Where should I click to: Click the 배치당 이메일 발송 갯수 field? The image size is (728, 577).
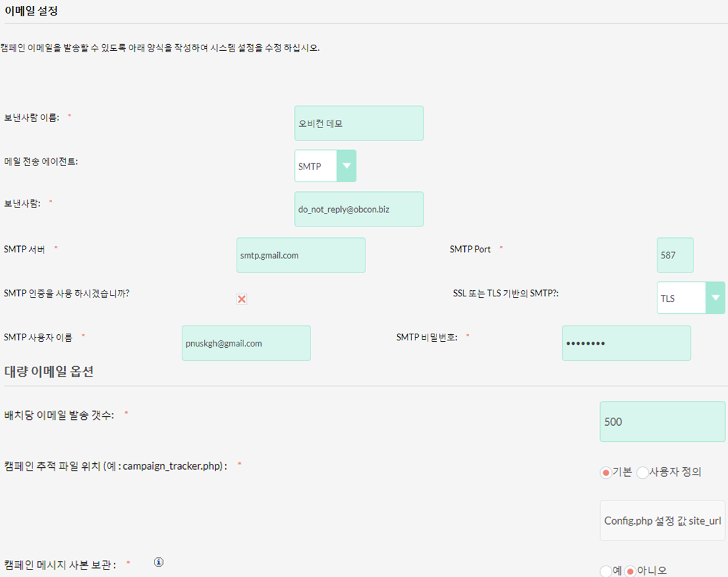coord(662,421)
